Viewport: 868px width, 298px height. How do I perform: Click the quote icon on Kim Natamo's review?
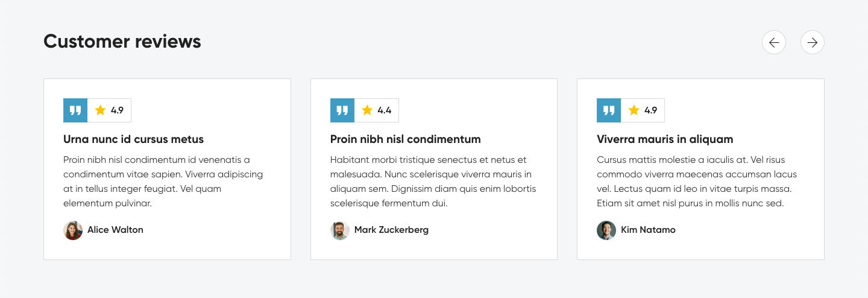609,110
